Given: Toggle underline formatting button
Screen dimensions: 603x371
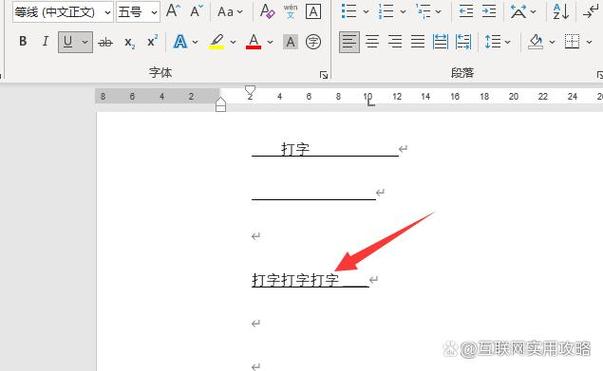Looking at the screenshot, I should (68, 42).
